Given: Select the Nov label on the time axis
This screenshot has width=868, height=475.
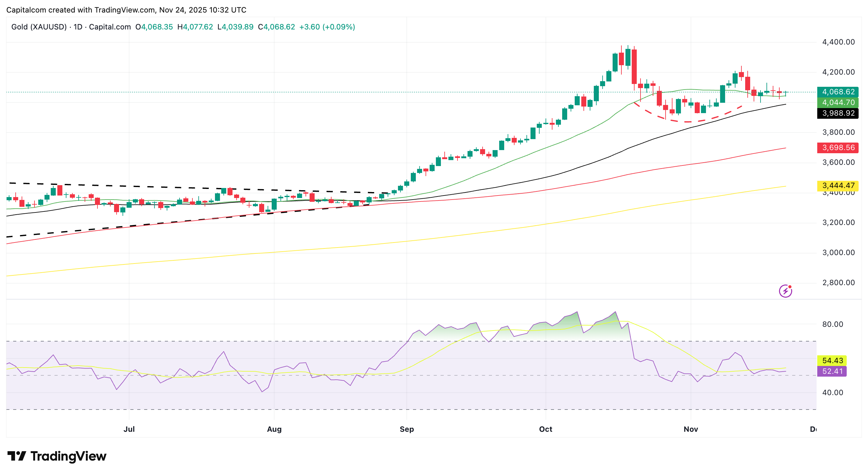Looking at the screenshot, I should [x=691, y=429].
